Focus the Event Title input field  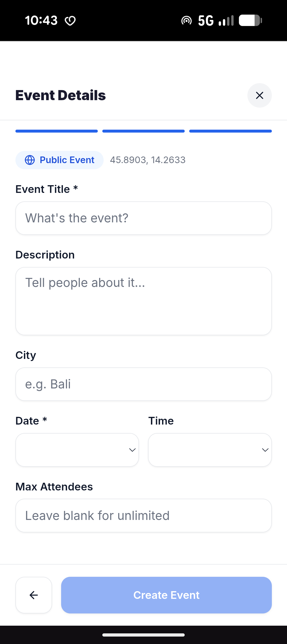(143, 218)
